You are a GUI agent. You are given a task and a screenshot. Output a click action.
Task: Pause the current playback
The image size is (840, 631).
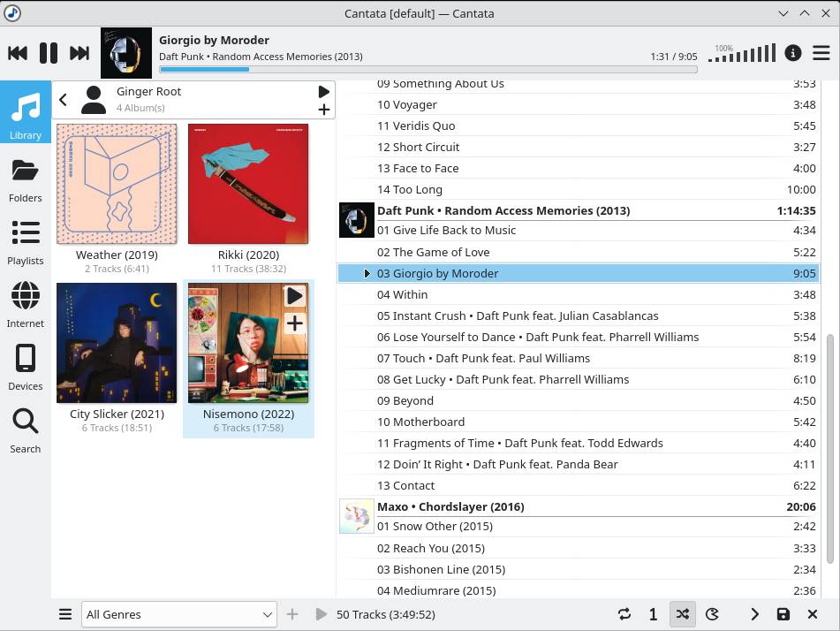click(49, 53)
